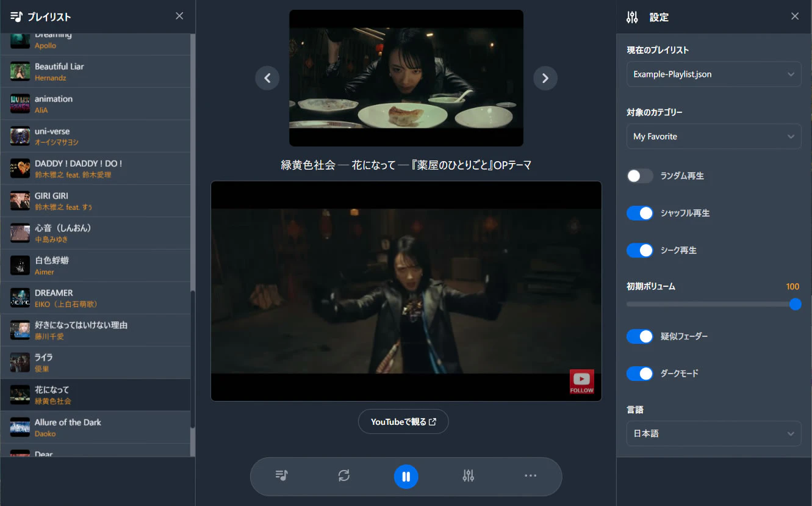The height and width of the screenshot is (506, 812).
Task: Play '好きになってはいけない理由' from the playlist
Action: (x=95, y=330)
